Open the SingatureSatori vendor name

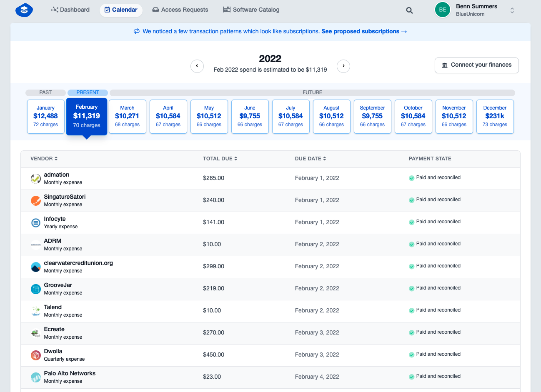(65, 197)
